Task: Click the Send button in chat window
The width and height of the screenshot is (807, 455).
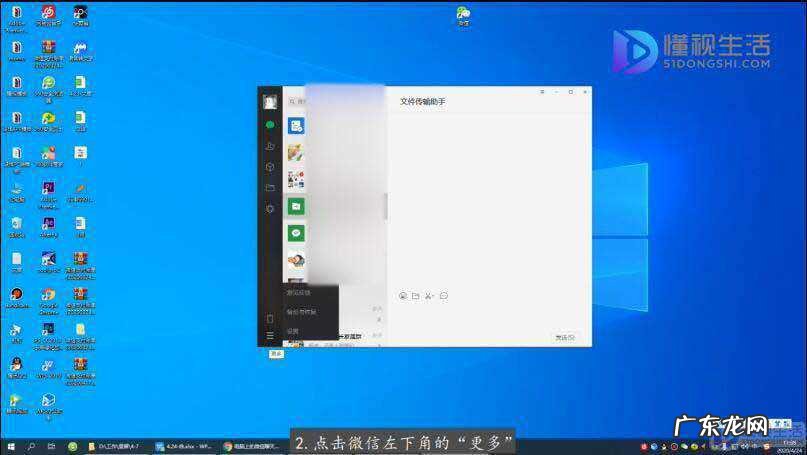Action: tap(566, 337)
